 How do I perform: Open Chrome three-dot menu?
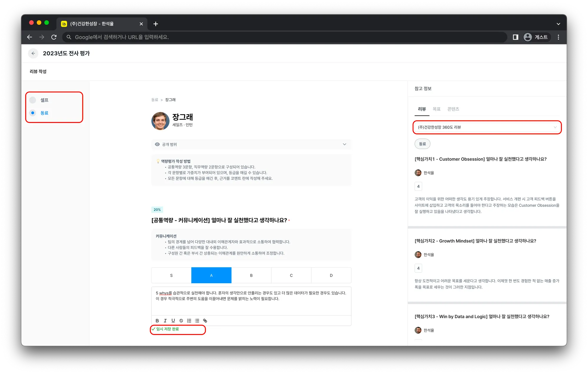tap(558, 37)
